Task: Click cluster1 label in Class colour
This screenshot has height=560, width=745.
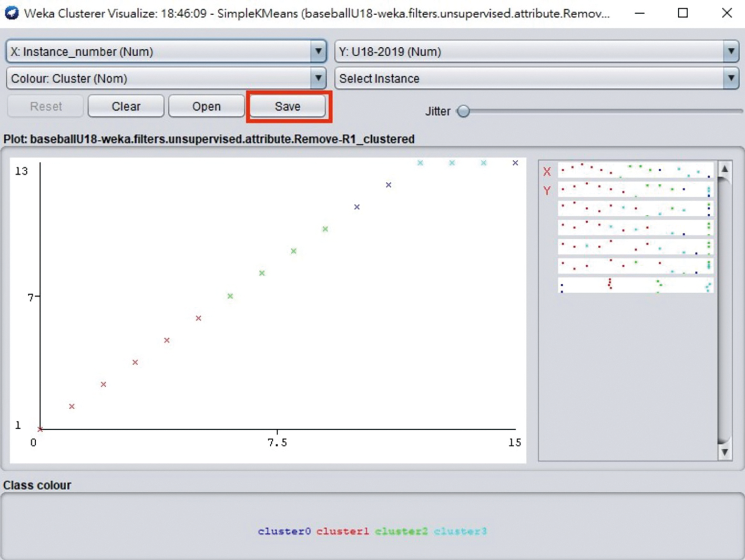Action: click(x=343, y=531)
